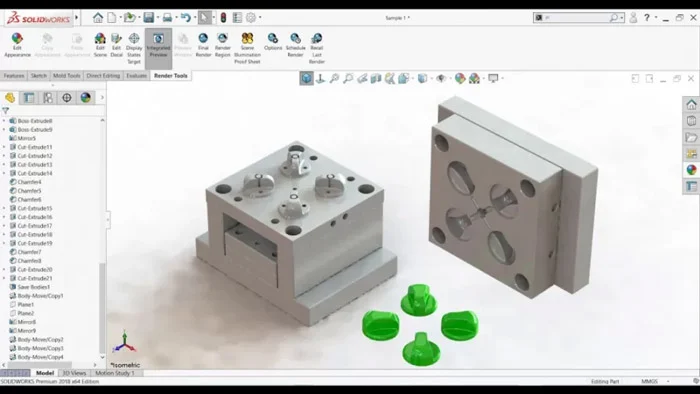
Task: Toggle the Integrated Preview button
Action: [158, 45]
